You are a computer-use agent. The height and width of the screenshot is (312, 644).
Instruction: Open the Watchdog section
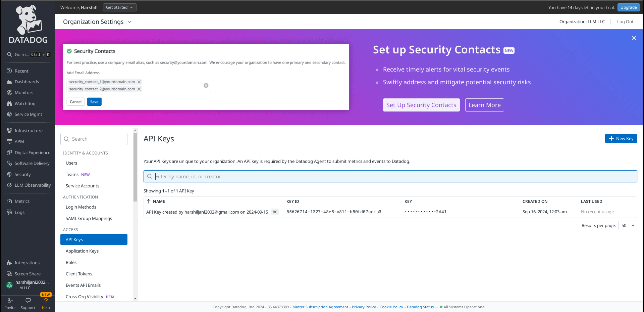tap(25, 103)
